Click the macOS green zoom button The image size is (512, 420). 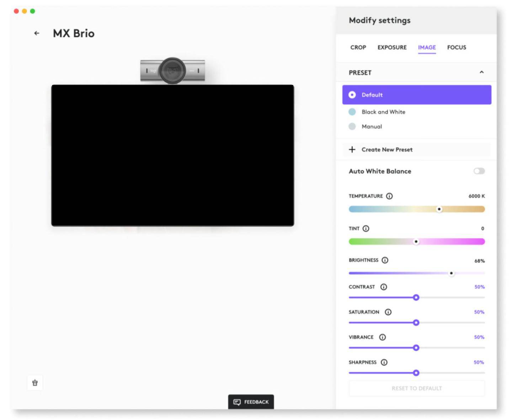(x=33, y=11)
